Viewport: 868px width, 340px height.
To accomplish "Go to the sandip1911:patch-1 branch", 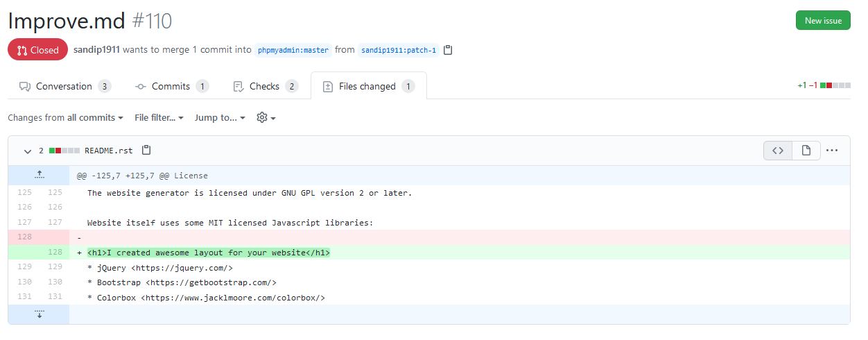I will pyautogui.click(x=399, y=50).
